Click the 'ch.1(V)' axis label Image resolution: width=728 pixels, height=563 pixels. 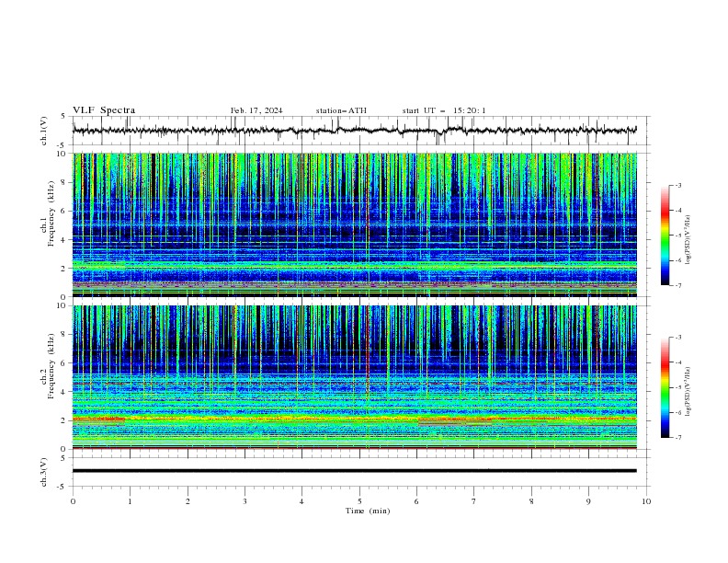pos(44,131)
